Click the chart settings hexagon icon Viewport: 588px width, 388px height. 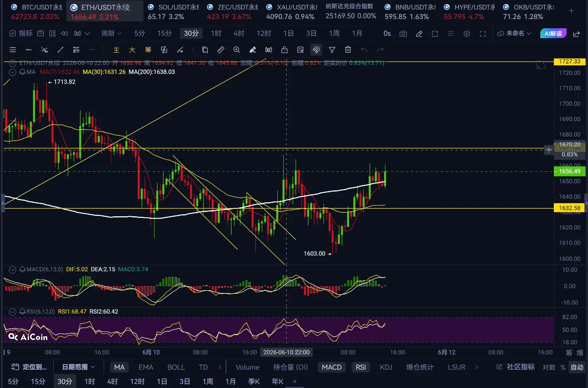(467, 34)
